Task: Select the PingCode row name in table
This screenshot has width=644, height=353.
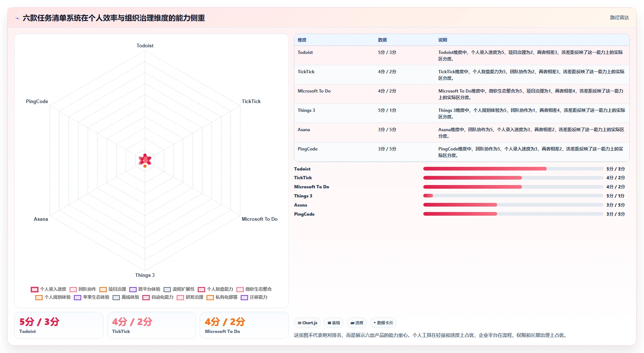Action: pyautogui.click(x=307, y=149)
